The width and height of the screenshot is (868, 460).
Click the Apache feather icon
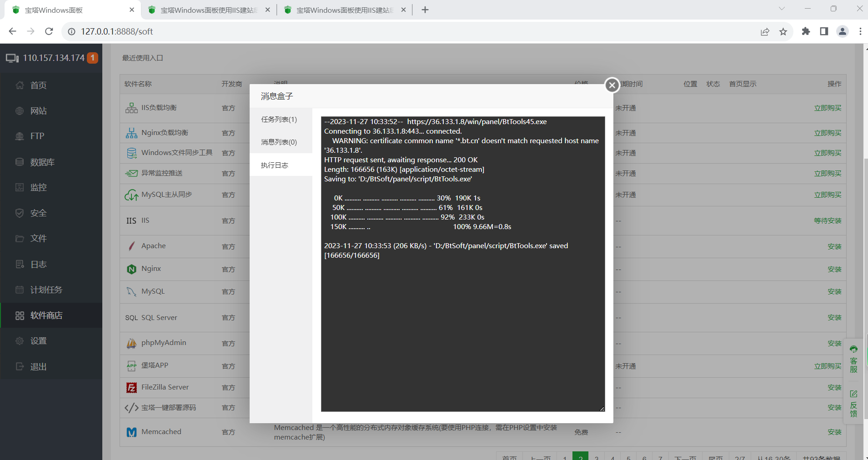click(x=131, y=246)
